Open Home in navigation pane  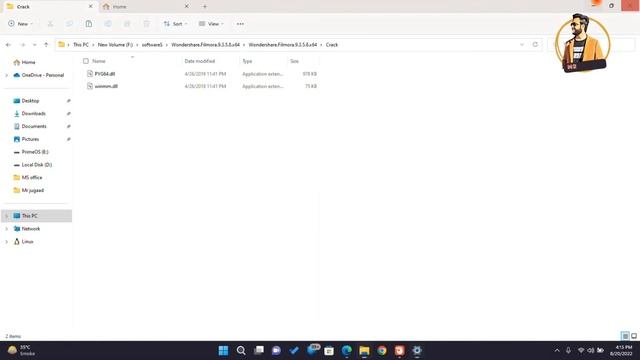coord(28,62)
